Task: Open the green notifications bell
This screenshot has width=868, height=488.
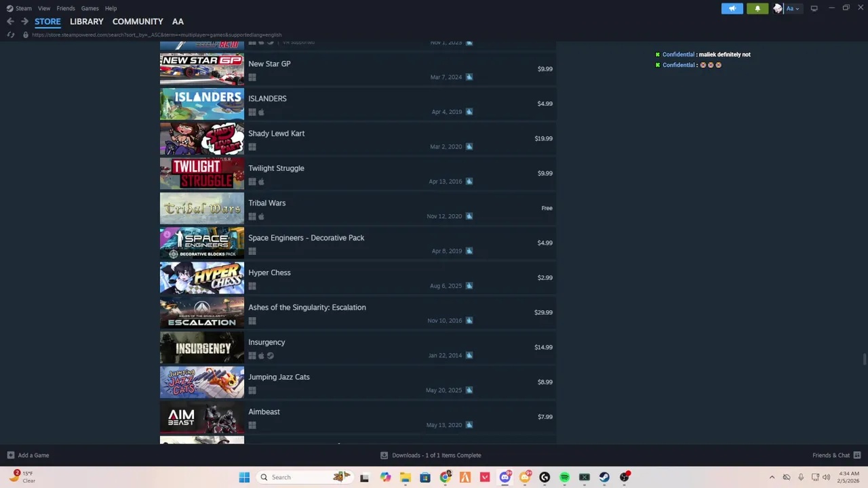Action: [x=757, y=8]
